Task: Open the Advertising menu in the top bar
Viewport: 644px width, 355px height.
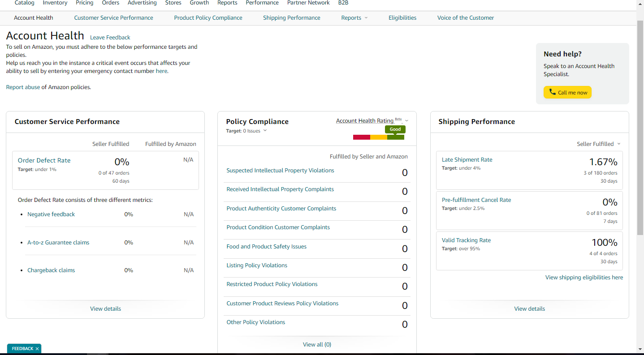Action: pyautogui.click(x=142, y=3)
